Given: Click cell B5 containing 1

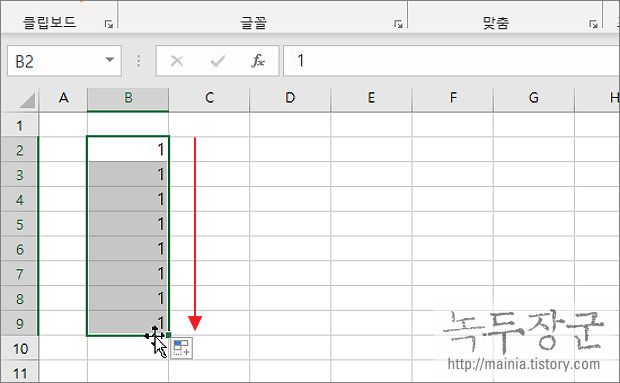Looking at the screenshot, I should pyautogui.click(x=128, y=224).
